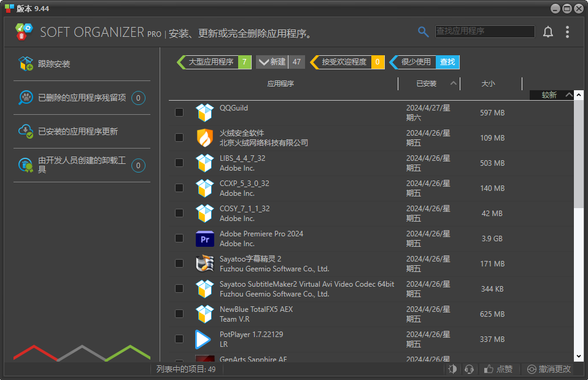
Task: Open 已安装的应用程序更新 in sidebar
Action: (x=78, y=131)
